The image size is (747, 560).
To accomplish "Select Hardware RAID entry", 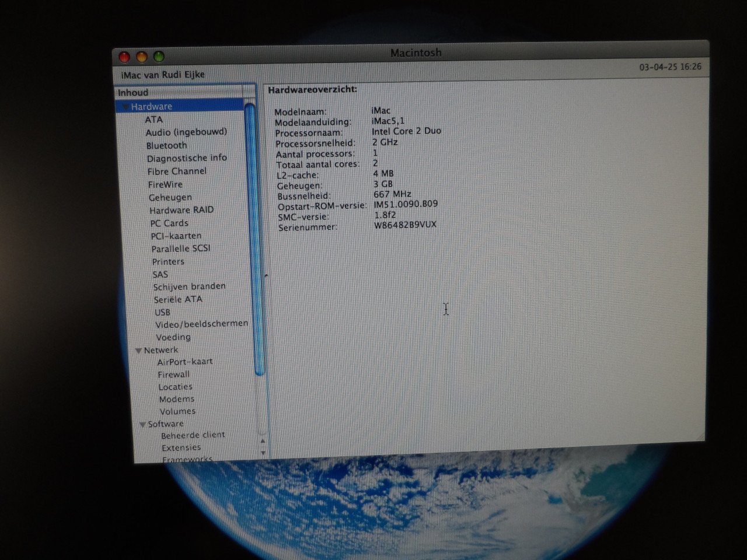I will [x=181, y=210].
